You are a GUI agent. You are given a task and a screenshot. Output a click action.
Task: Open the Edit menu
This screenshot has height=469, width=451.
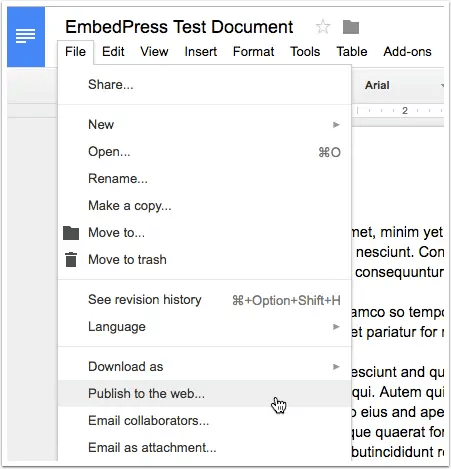113,52
